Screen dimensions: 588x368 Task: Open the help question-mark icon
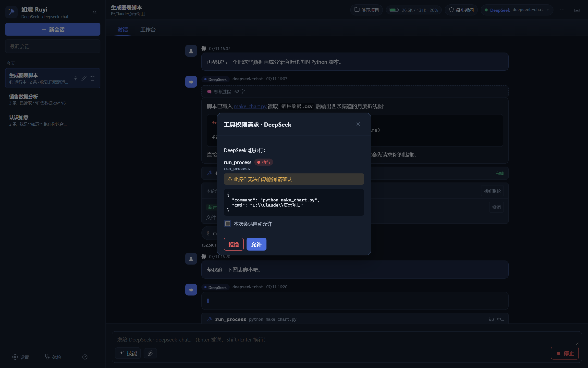85,357
